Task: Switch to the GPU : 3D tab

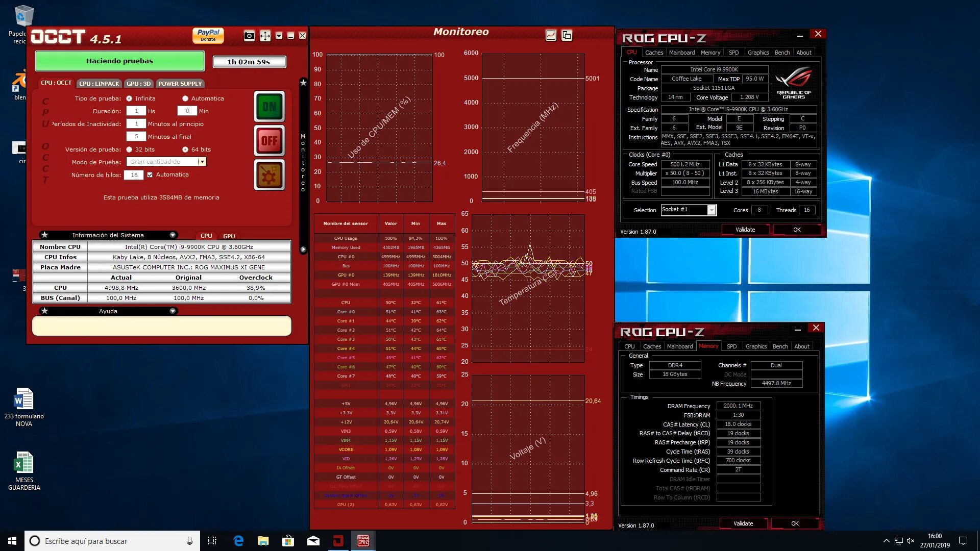Action: [138, 83]
